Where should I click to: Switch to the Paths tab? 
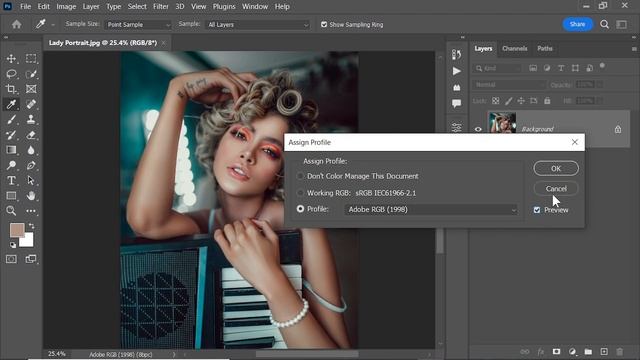(545, 49)
